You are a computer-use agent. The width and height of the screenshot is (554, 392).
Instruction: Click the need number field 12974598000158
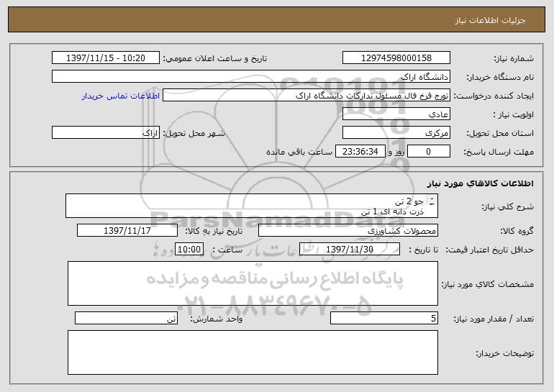pos(396,58)
